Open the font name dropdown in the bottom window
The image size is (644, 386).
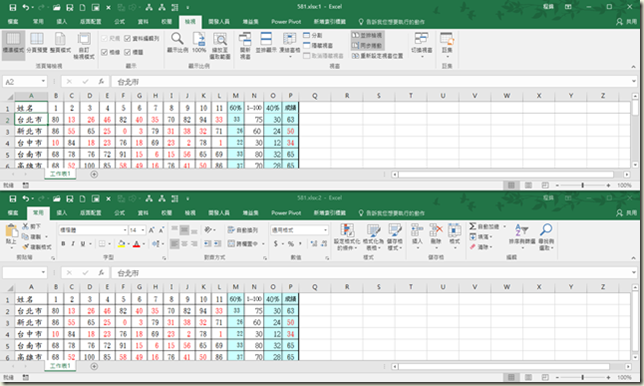pyautogui.click(x=124, y=230)
